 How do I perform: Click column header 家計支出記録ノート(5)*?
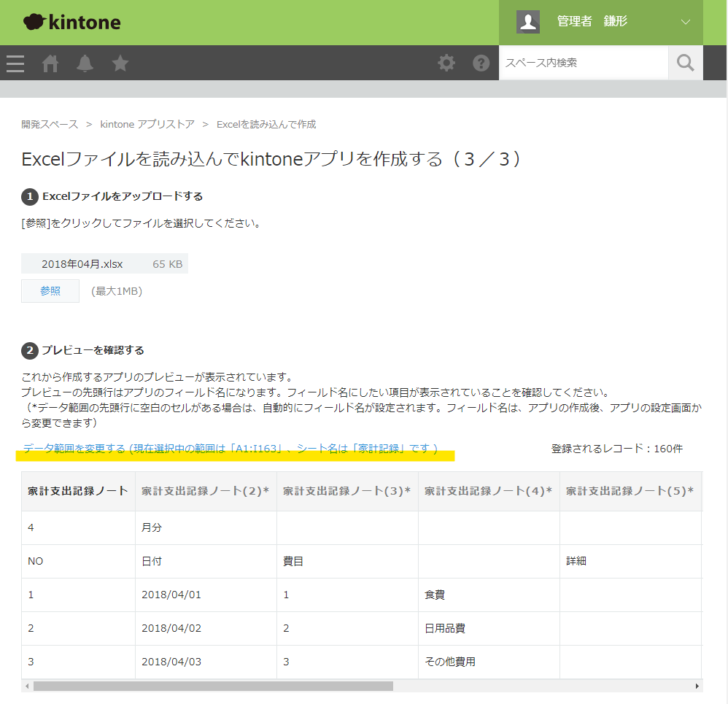click(630, 491)
